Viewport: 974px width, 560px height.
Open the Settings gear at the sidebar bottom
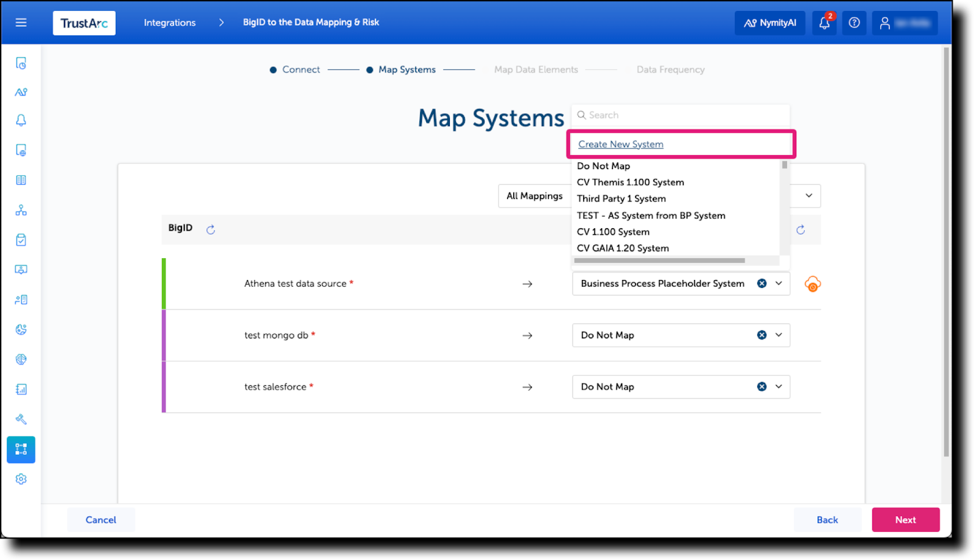coord(21,479)
